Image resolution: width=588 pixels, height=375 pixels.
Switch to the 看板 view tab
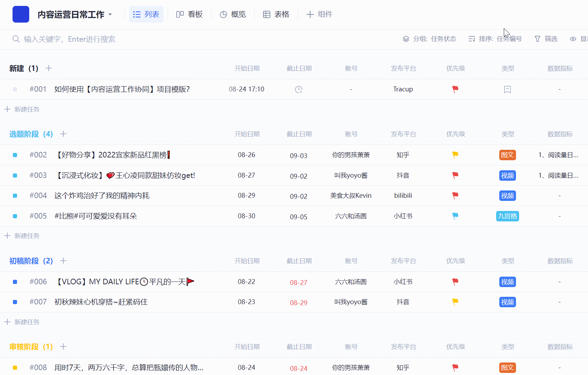tap(190, 14)
